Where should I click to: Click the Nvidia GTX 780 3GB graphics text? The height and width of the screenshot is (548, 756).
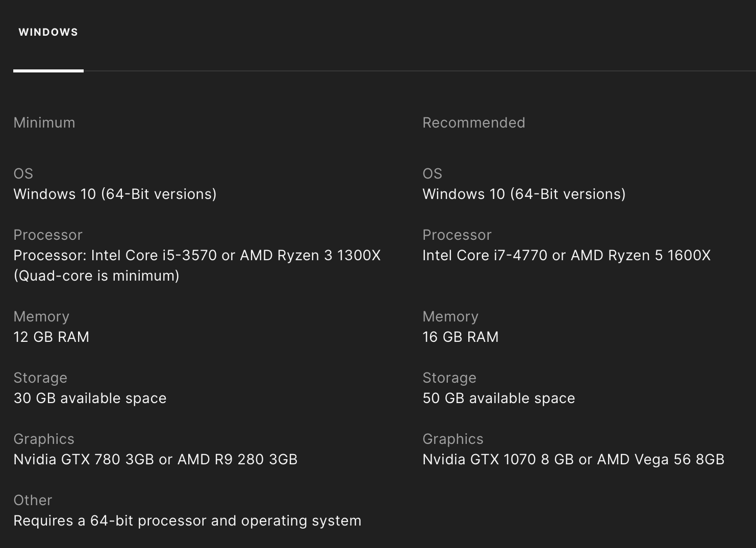(x=155, y=459)
